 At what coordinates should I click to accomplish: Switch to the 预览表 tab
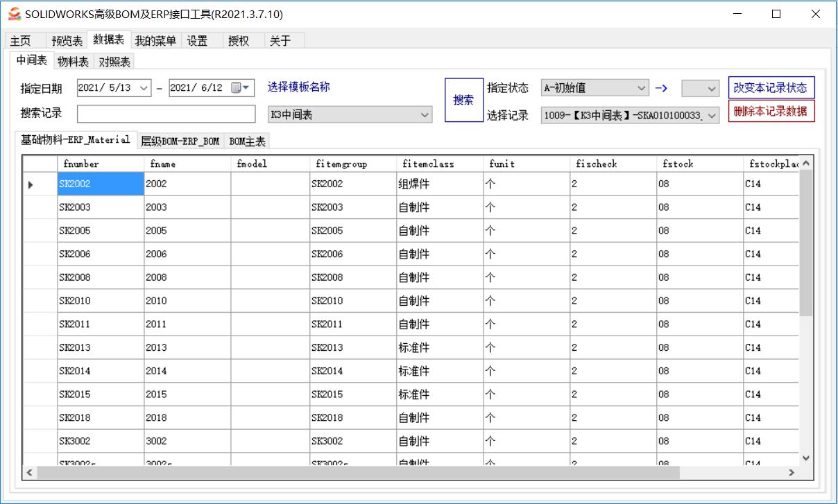pyautogui.click(x=67, y=41)
